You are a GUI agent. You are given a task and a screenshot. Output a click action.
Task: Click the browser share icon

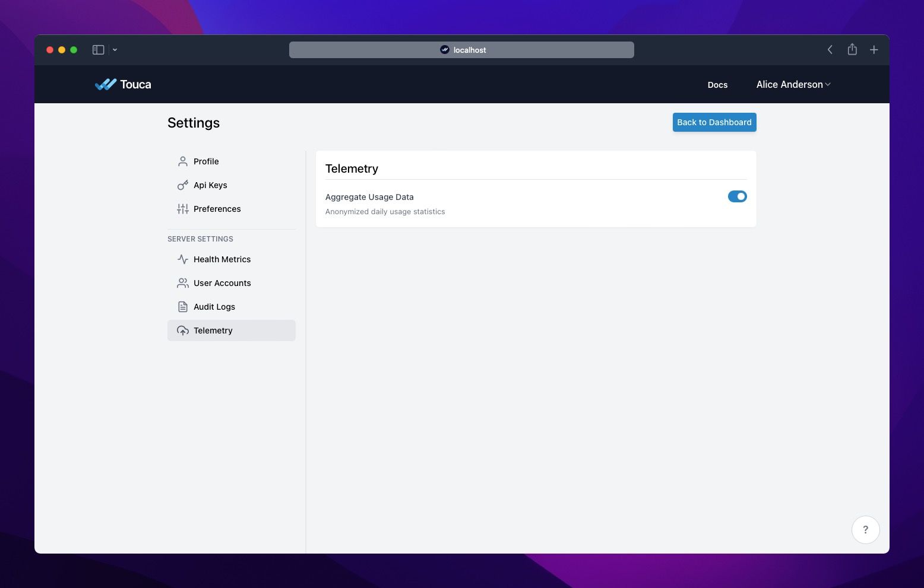852,49
